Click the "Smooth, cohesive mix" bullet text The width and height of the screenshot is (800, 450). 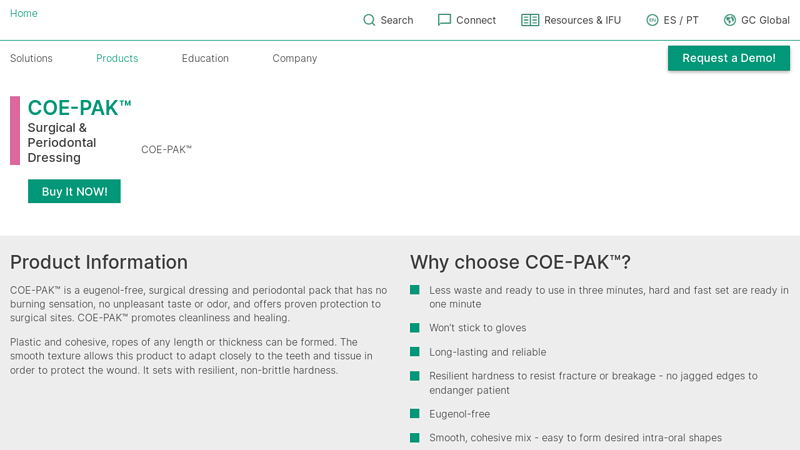(576, 438)
